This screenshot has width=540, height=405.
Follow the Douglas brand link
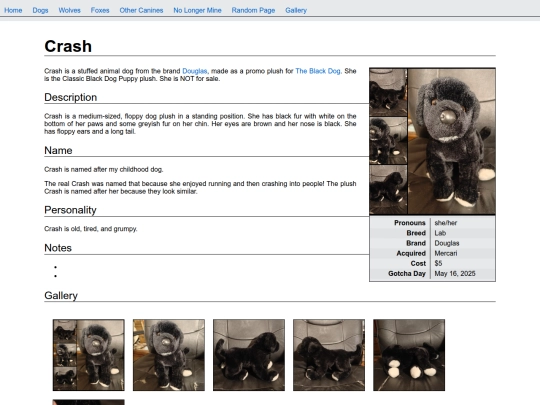click(195, 71)
